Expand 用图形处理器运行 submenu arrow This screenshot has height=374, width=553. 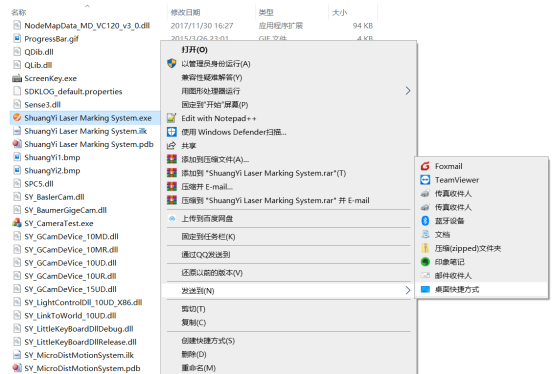click(x=408, y=91)
